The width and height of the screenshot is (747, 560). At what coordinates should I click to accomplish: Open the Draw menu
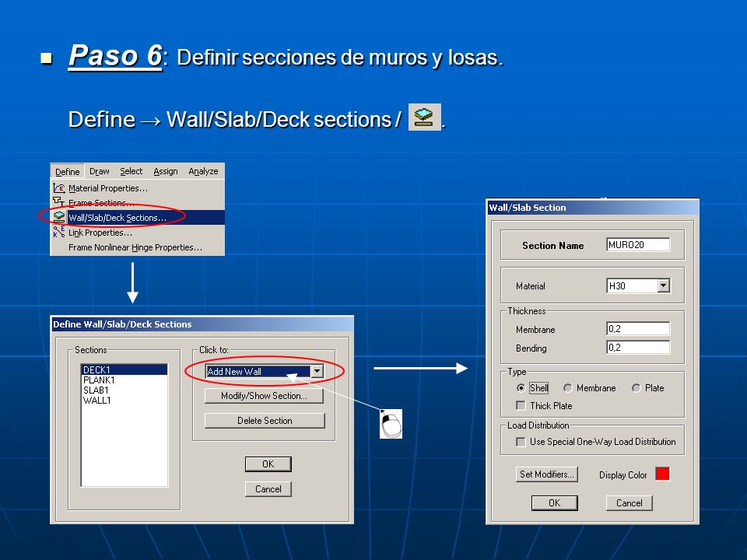(99, 171)
